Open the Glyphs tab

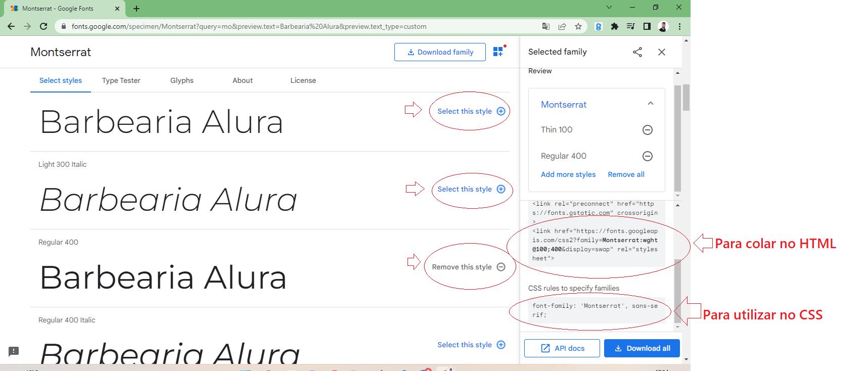[x=182, y=80]
